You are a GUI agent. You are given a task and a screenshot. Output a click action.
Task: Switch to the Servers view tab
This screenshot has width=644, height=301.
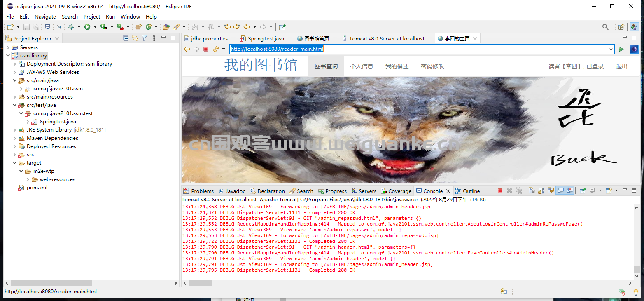364,191
